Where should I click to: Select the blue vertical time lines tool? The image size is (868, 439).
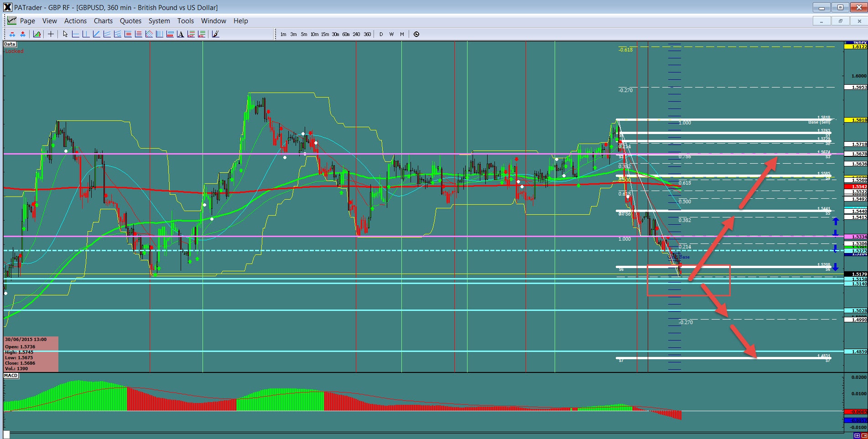pyautogui.click(x=159, y=34)
